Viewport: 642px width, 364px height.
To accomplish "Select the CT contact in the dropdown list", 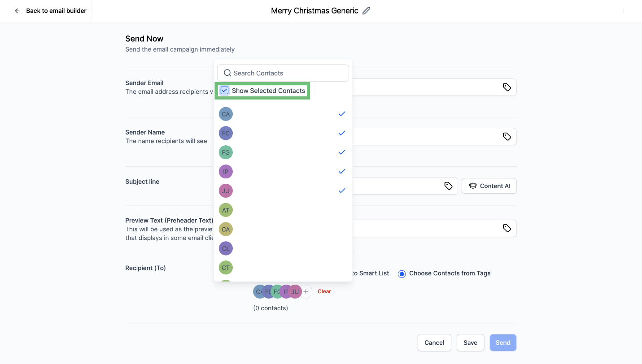I will [x=283, y=268].
